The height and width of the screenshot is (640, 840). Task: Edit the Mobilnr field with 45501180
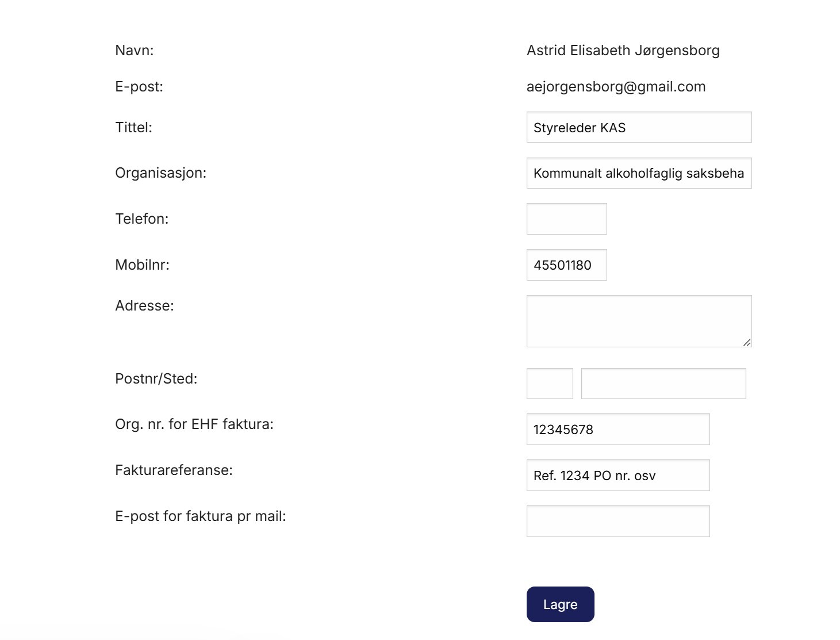tap(566, 265)
